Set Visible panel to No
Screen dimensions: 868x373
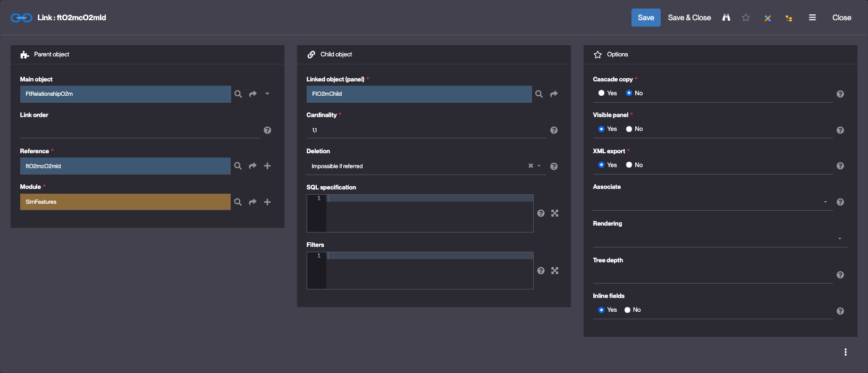pyautogui.click(x=629, y=129)
